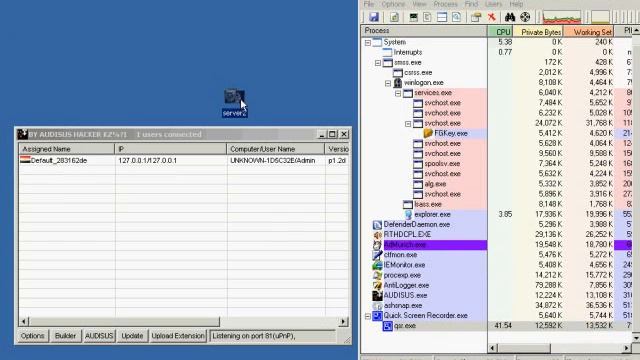The height and width of the screenshot is (360, 640).
Task: Click the AntiLogger.exe process icon
Action: click(x=377, y=286)
